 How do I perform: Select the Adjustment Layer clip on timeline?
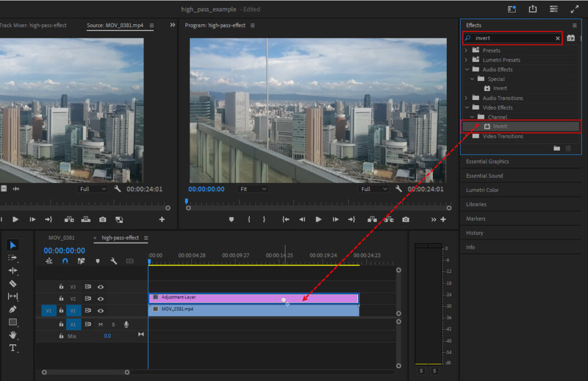pyautogui.click(x=230, y=298)
